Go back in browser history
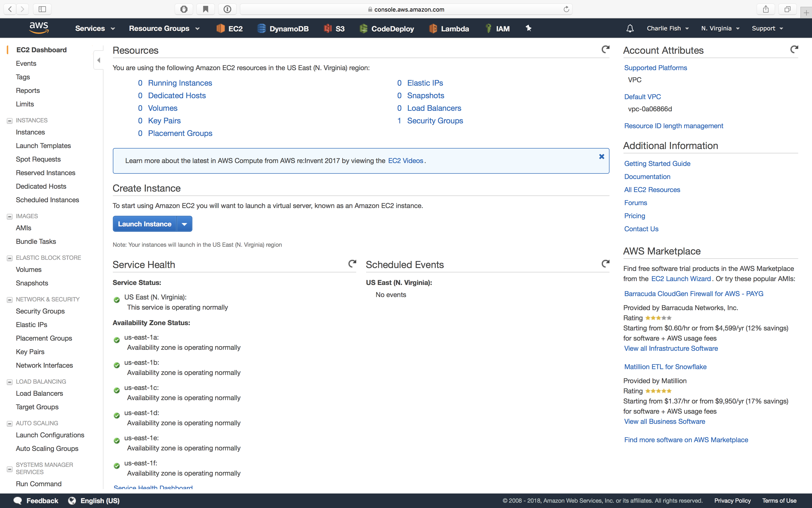This screenshot has width=812, height=508. (10, 9)
